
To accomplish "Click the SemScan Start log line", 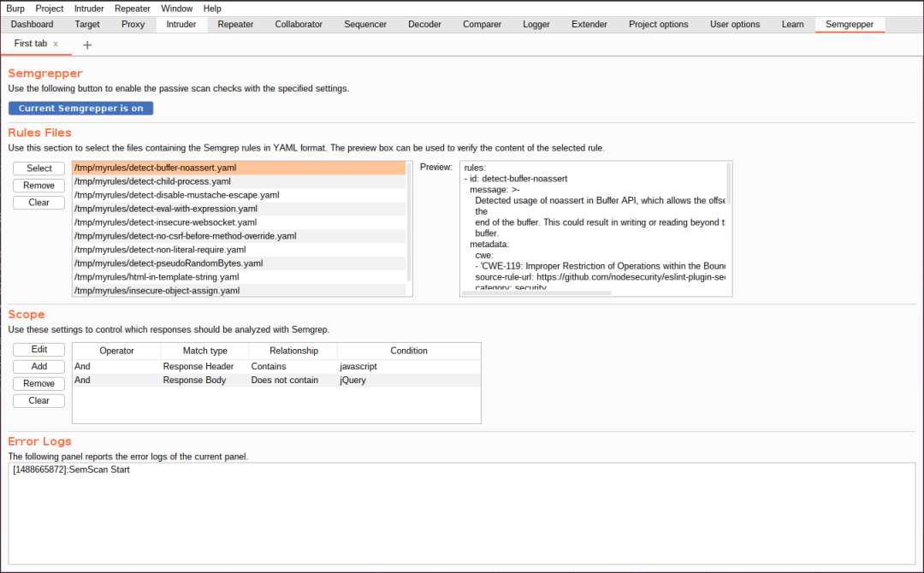I will click(x=71, y=470).
